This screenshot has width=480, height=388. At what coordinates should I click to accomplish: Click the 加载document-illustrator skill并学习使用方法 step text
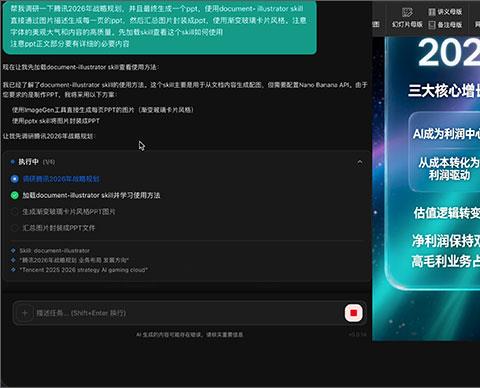[x=91, y=195]
